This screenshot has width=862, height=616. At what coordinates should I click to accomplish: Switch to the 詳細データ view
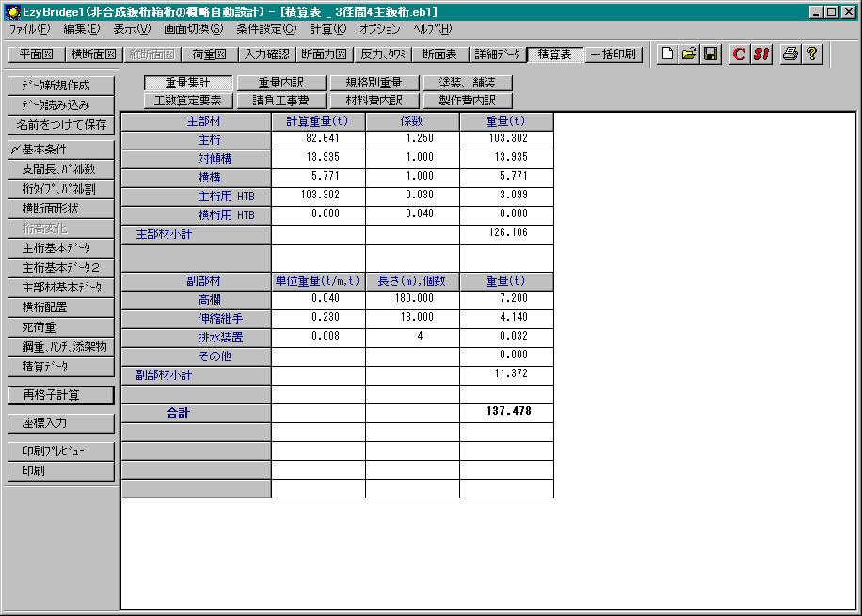point(498,55)
